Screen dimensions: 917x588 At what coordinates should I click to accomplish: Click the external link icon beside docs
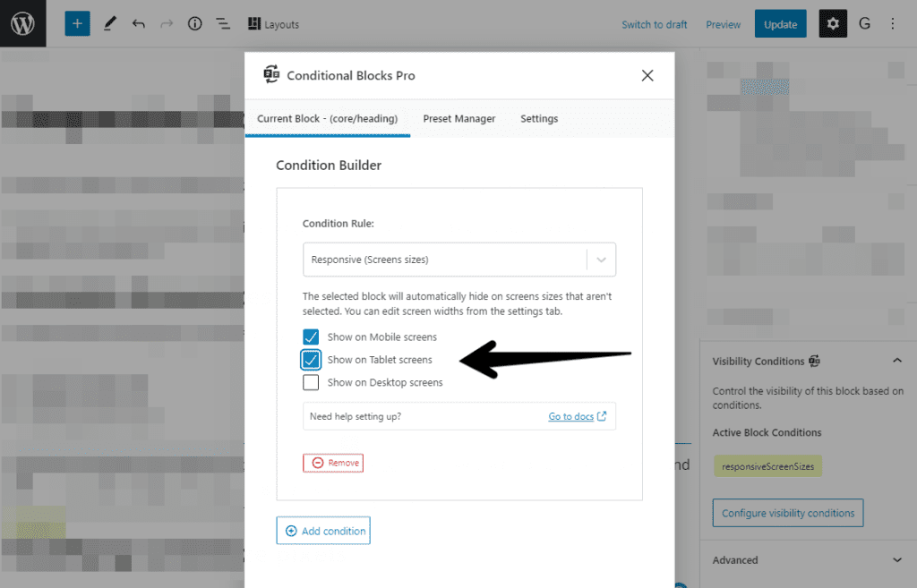[602, 416]
